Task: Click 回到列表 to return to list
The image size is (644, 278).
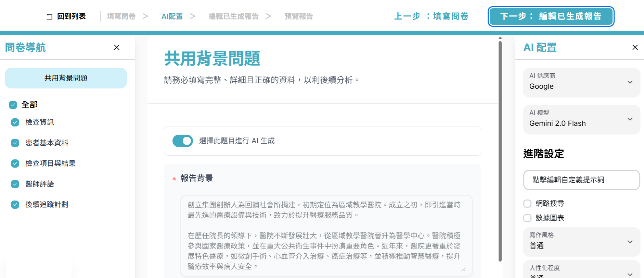Action: 72,16
